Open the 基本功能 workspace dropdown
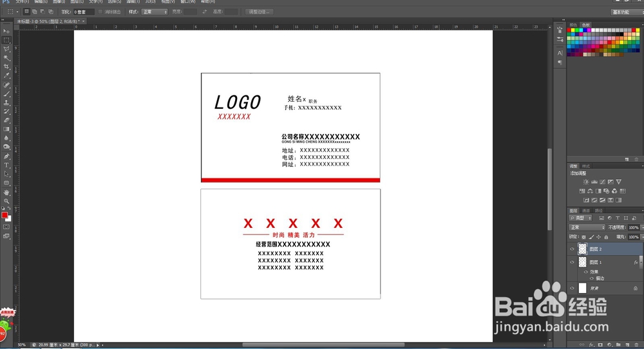The height and width of the screenshot is (349, 644). pos(627,12)
